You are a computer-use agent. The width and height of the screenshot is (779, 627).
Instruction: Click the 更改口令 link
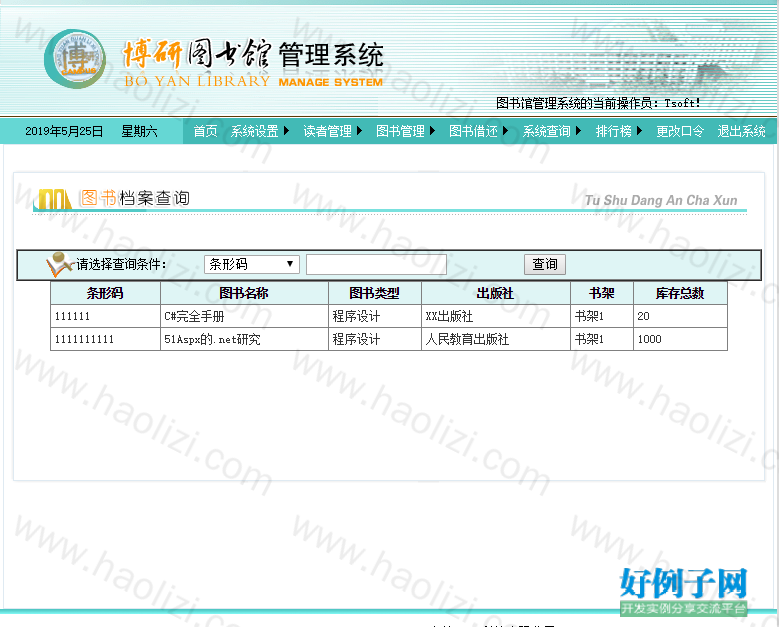click(680, 131)
